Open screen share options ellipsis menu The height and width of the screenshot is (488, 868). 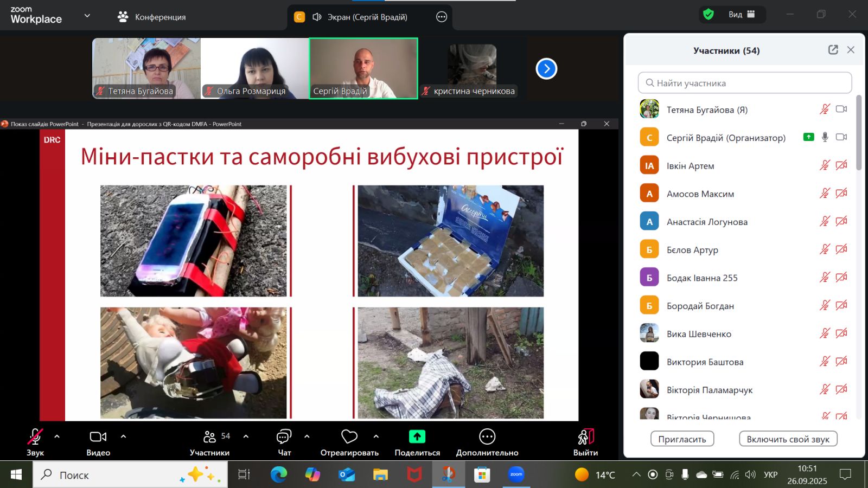(x=442, y=17)
